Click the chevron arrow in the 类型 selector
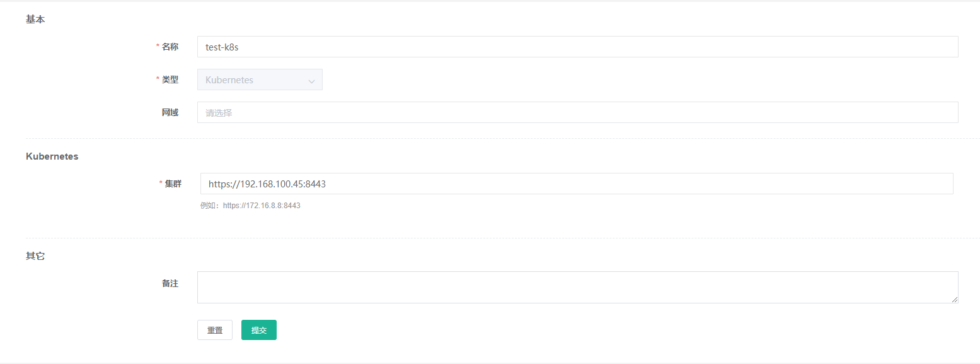This screenshot has width=980, height=364. pyautogui.click(x=311, y=81)
